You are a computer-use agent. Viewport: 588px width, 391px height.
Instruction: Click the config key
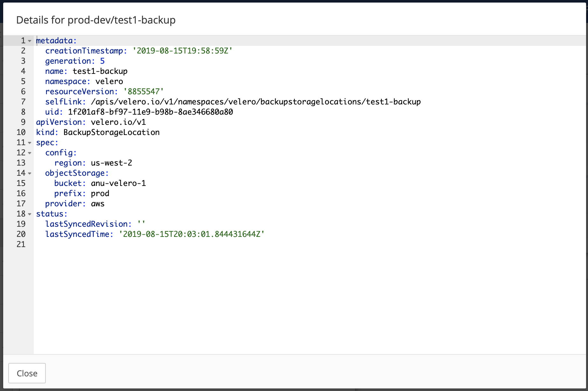point(61,153)
